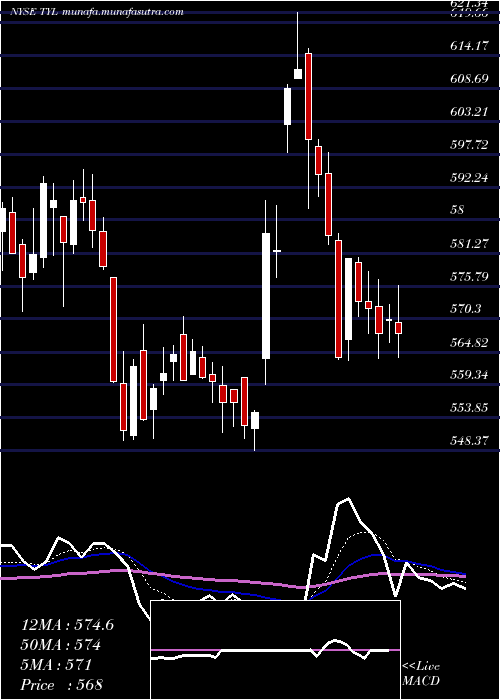This screenshot has height=700, width=500.
Task: Click the tallest white candlestick near 581
Action: point(266,296)
